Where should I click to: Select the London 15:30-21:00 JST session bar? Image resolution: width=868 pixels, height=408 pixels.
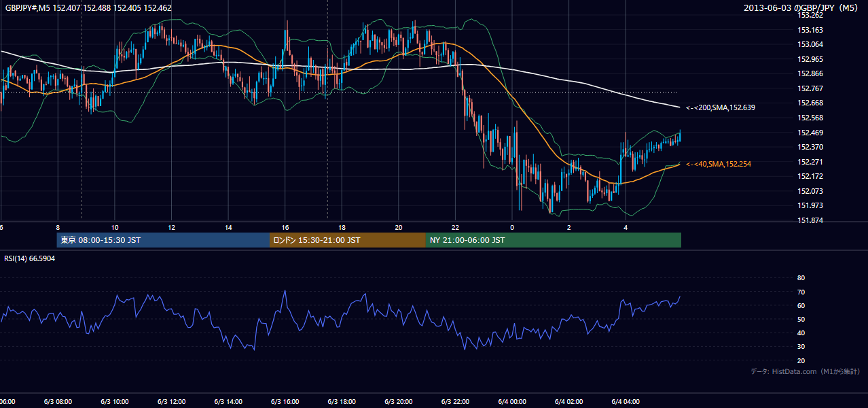pyautogui.click(x=348, y=240)
